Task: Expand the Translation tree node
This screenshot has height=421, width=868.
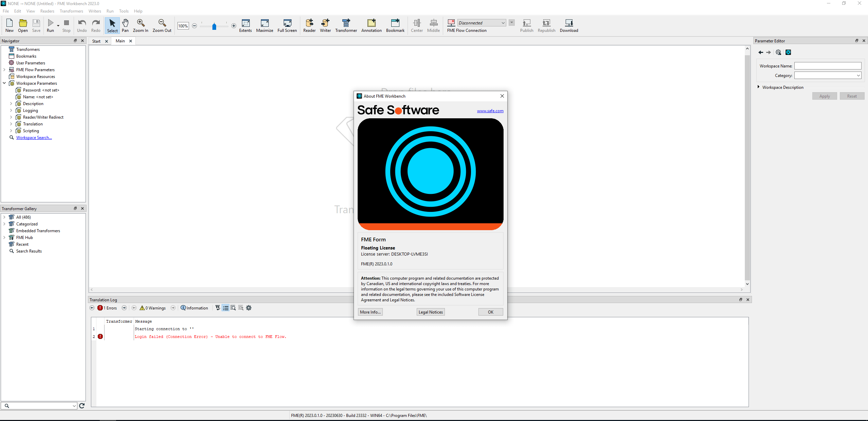Action: click(x=11, y=124)
